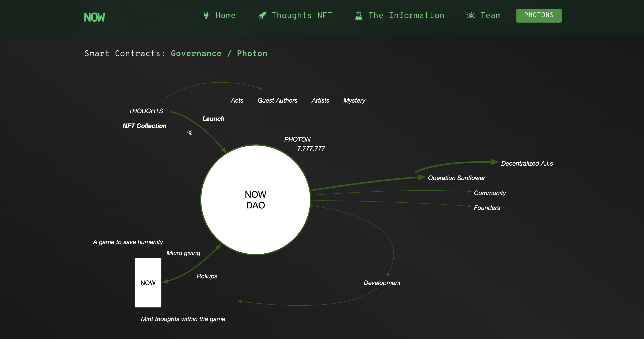Click the sun-eye icon beside Team
This screenshot has width=644, height=339.
471,15
